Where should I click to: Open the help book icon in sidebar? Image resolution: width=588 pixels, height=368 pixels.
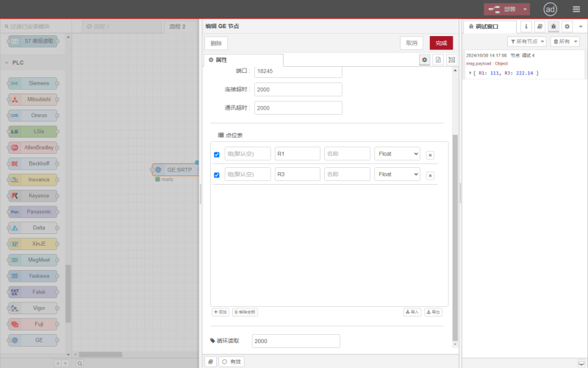(x=539, y=26)
